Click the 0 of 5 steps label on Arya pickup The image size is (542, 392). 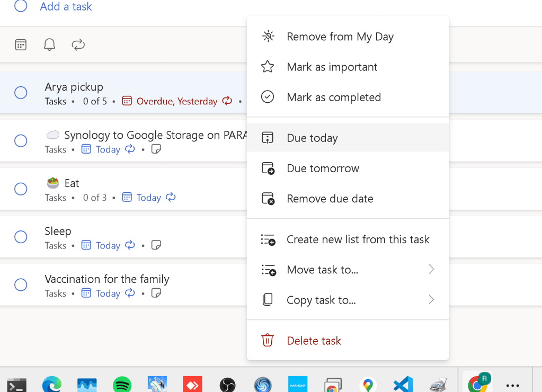95,101
